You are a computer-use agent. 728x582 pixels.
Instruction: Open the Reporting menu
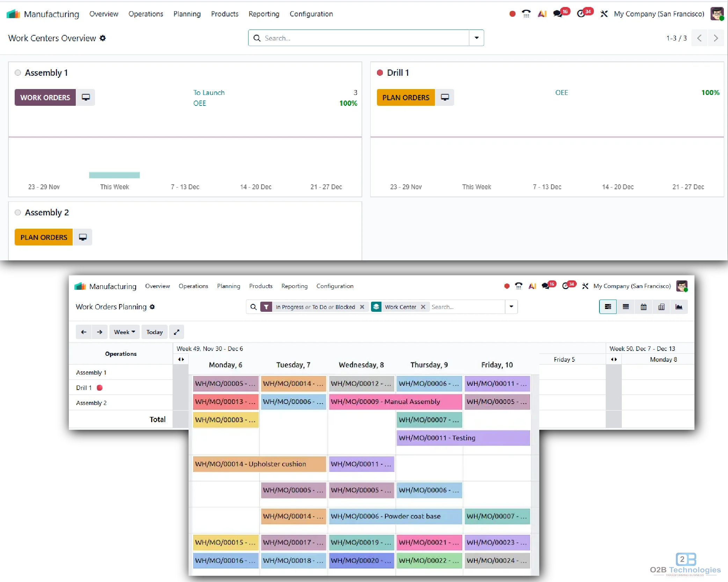pos(264,14)
